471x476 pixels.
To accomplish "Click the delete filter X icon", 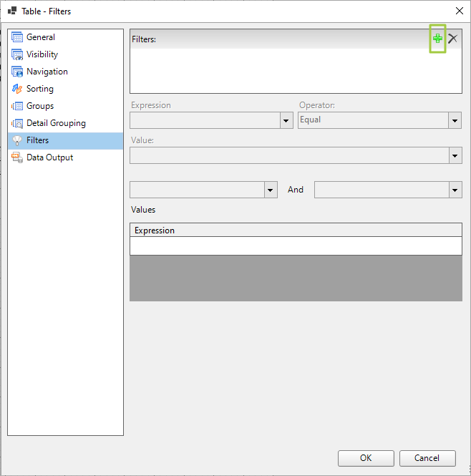I will (x=452, y=39).
